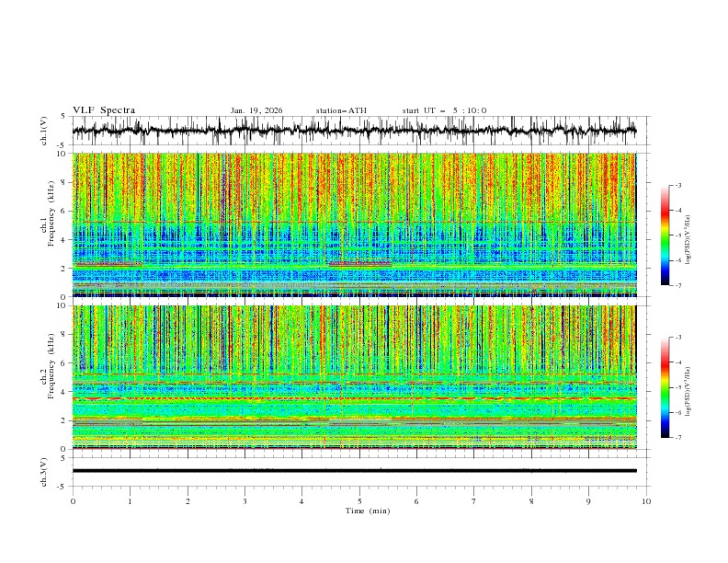This screenshot has height=563, width=728.
Task: Click the "7" tick on the time axis
Action: click(x=474, y=501)
